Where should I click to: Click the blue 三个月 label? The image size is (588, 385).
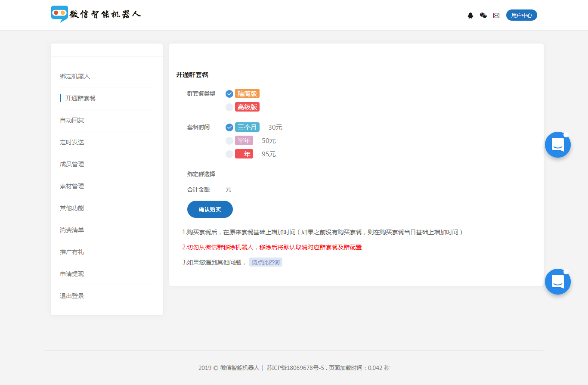247,127
